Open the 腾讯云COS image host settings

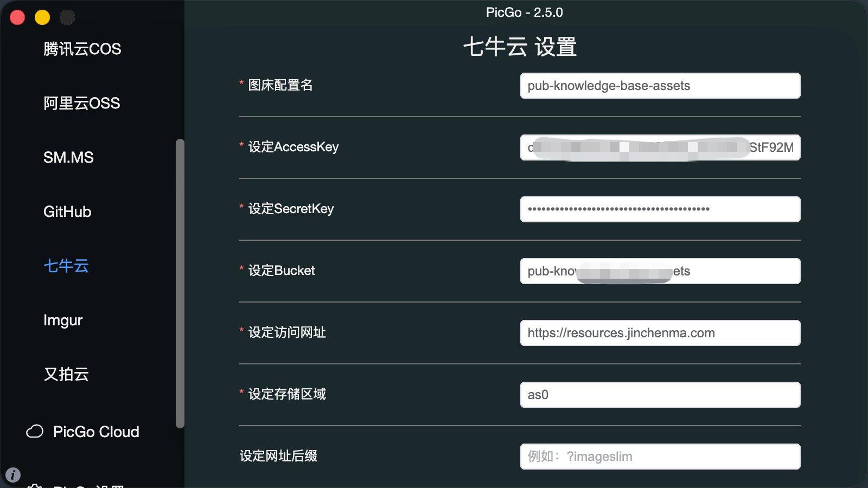(x=82, y=49)
